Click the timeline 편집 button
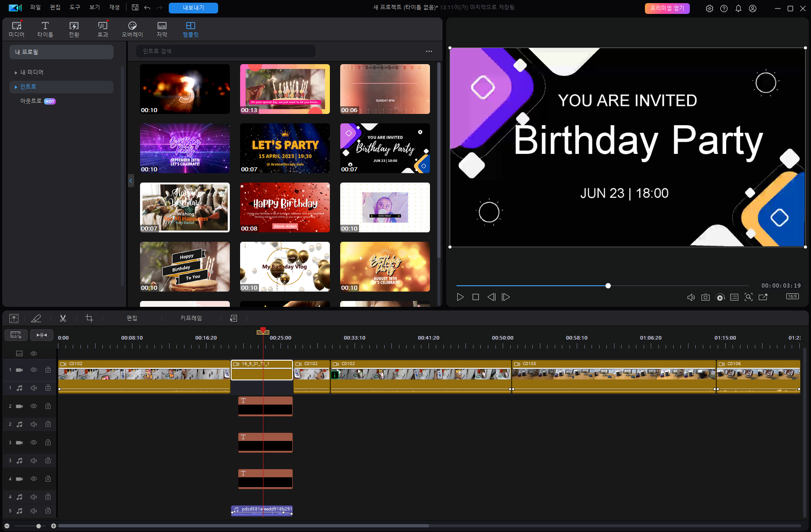Image resolution: width=811 pixels, height=532 pixels. (x=132, y=318)
